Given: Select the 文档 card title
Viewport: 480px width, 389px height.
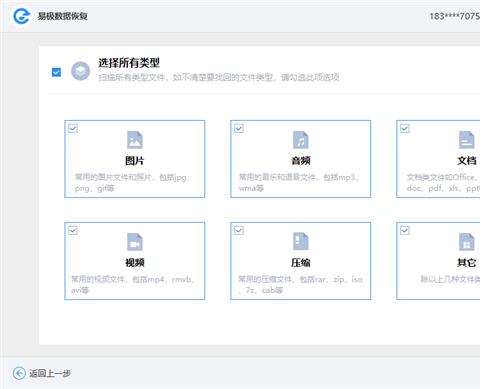Looking at the screenshot, I should (x=467, y=161).
